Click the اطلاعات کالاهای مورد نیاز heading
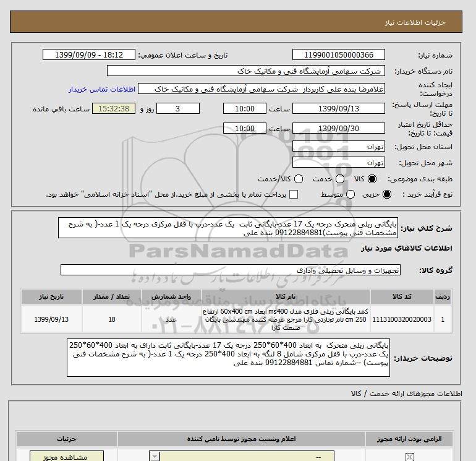Viewport: 476px width, 461px height. (407, 248)
